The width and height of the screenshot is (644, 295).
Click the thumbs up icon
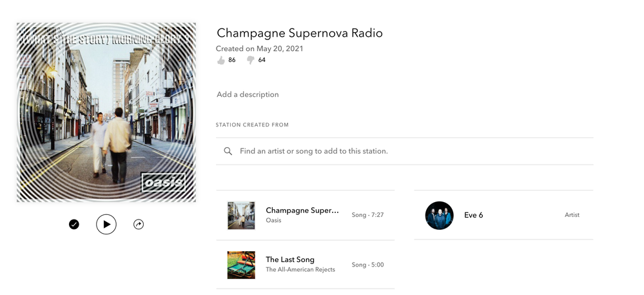tap(221, 60)
